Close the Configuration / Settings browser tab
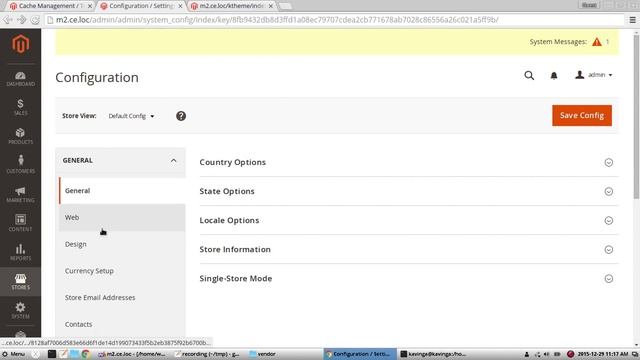The width and height of the screenshot is (640, 360). pos(180,6)
